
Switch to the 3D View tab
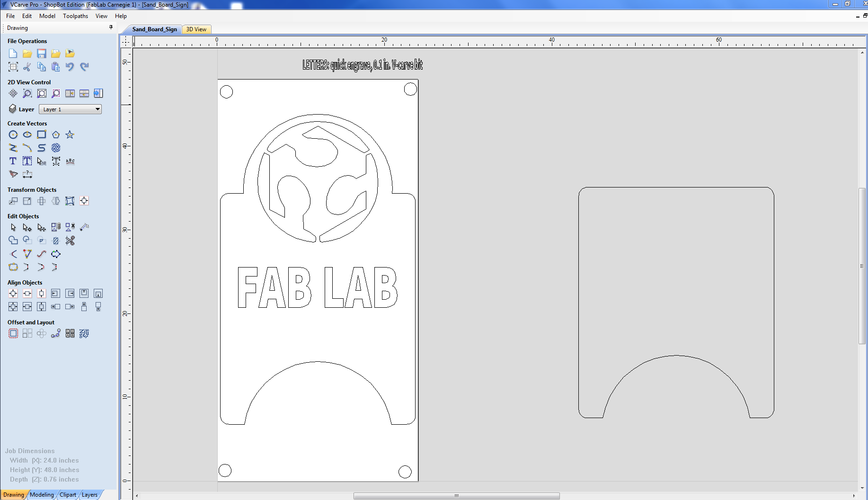click(x=196, y=29)
